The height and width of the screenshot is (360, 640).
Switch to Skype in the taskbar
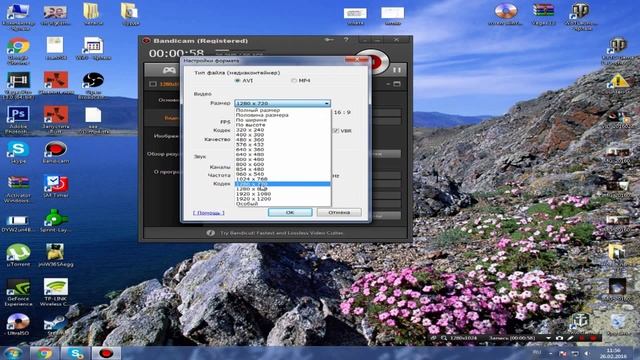click(x=75, y=353)
